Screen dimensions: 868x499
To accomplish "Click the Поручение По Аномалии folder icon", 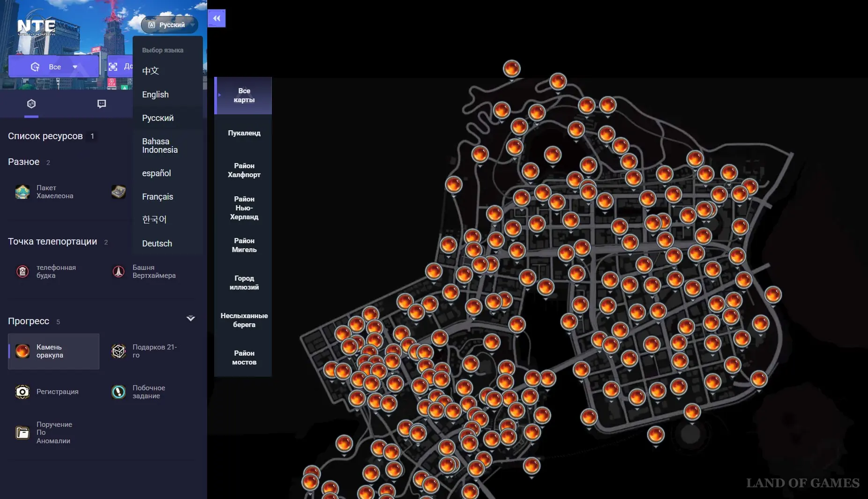I will (x=22, y=432).
